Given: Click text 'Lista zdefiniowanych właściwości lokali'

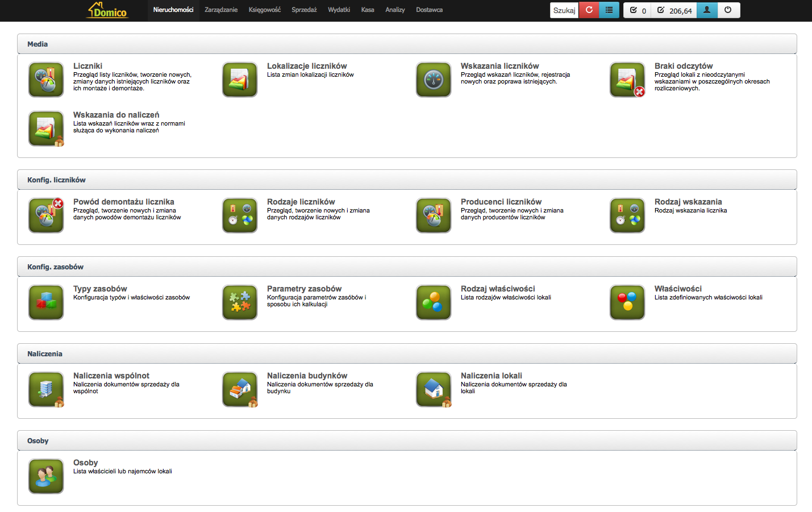Looking at the screenshot, I should (x=709, y=297).
